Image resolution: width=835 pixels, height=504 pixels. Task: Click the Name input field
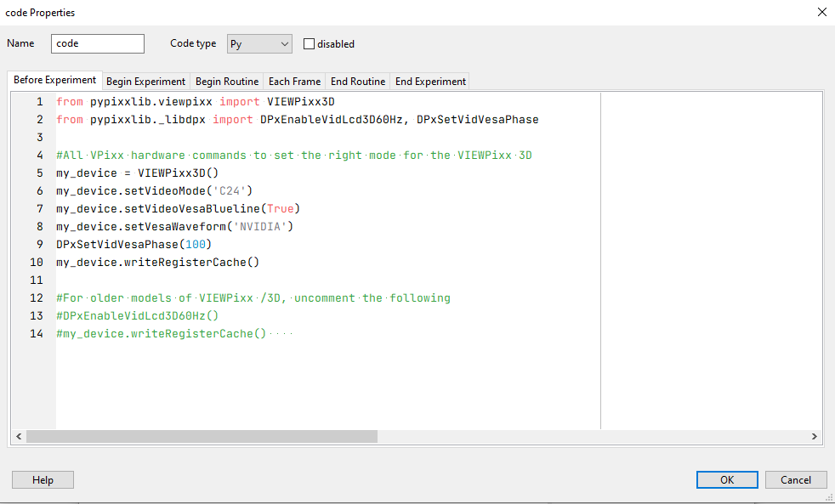click(98, 44)
